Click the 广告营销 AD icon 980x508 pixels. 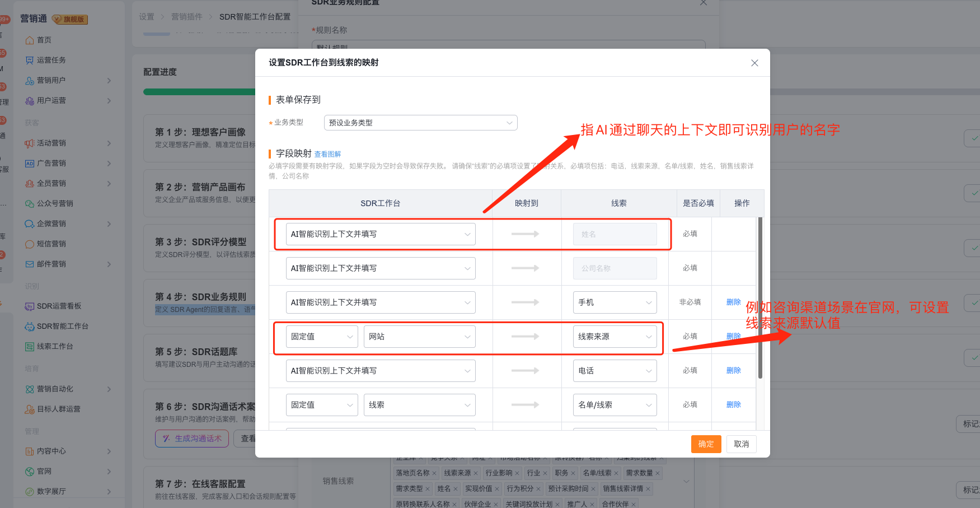point(30,164)
